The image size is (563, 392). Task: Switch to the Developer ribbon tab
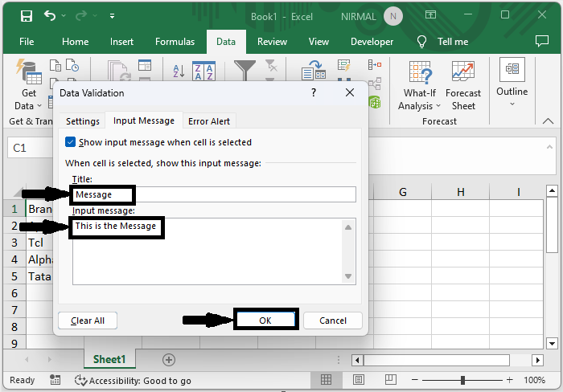[372, 42]
